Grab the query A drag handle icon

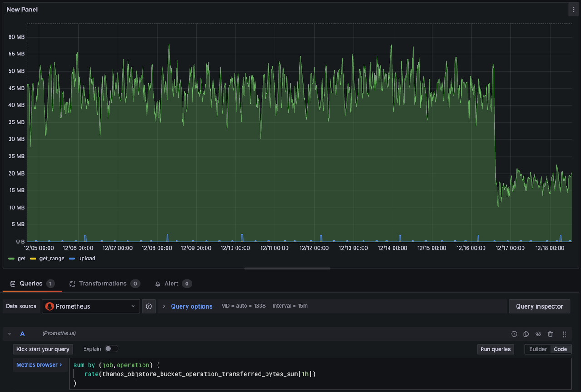[x=565, y=334]
